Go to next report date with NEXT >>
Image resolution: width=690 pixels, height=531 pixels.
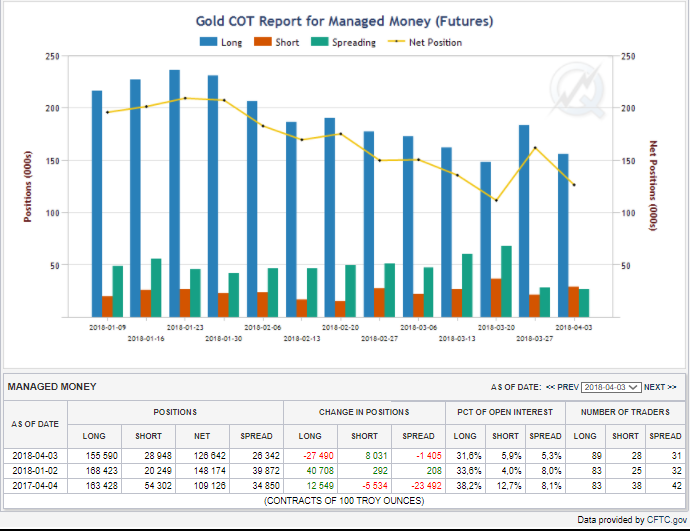point(660,387)
